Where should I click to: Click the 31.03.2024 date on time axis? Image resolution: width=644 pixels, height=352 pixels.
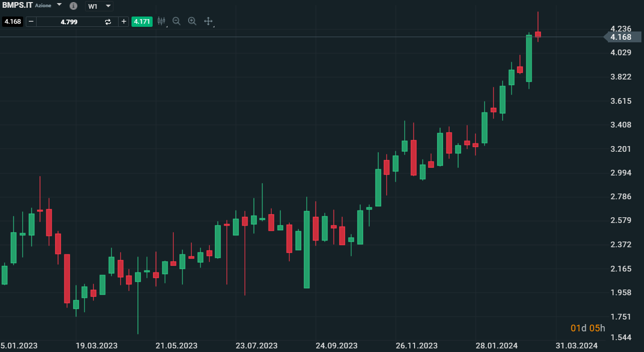(x=576, y=345)
